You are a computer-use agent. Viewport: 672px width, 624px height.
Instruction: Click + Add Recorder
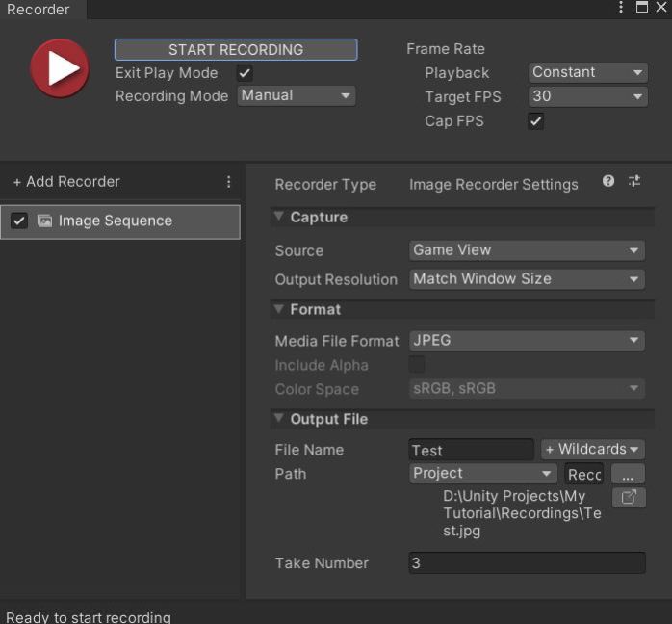(x=66, y=182)
